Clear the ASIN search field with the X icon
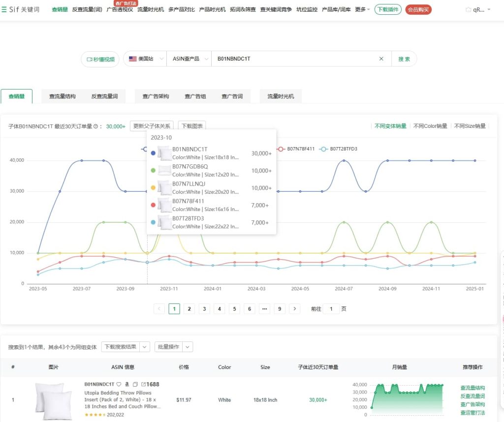The width and height of the screenshot is (504, 422). [x=381, y=59]
